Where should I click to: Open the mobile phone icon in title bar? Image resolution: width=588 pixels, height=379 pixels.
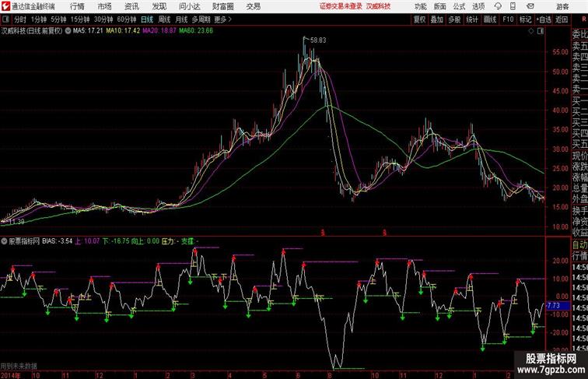click(x=513, y=6)
